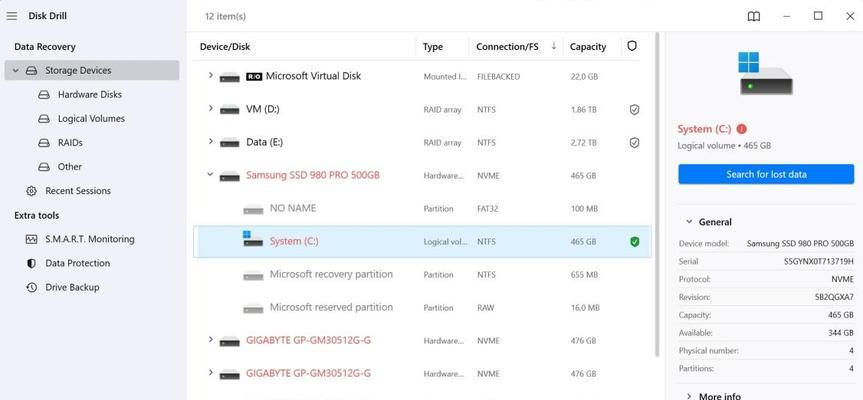Click the large Windows drive image in the details panel
The height and width of the screenshot is (400, 863).
click(766, 73)
